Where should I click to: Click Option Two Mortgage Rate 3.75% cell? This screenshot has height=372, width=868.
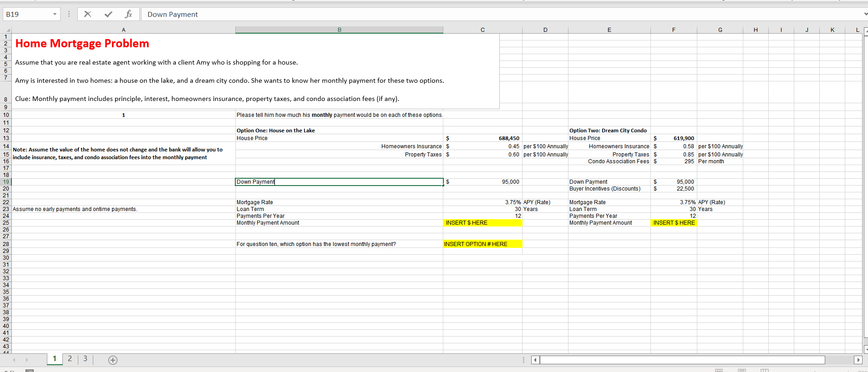pos(674,202)
